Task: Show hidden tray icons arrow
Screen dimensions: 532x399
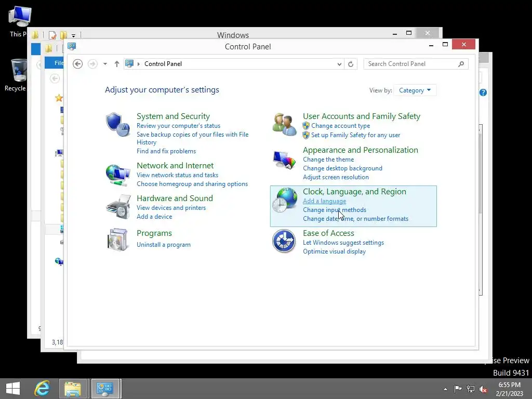Action: (x=445, y=389)
